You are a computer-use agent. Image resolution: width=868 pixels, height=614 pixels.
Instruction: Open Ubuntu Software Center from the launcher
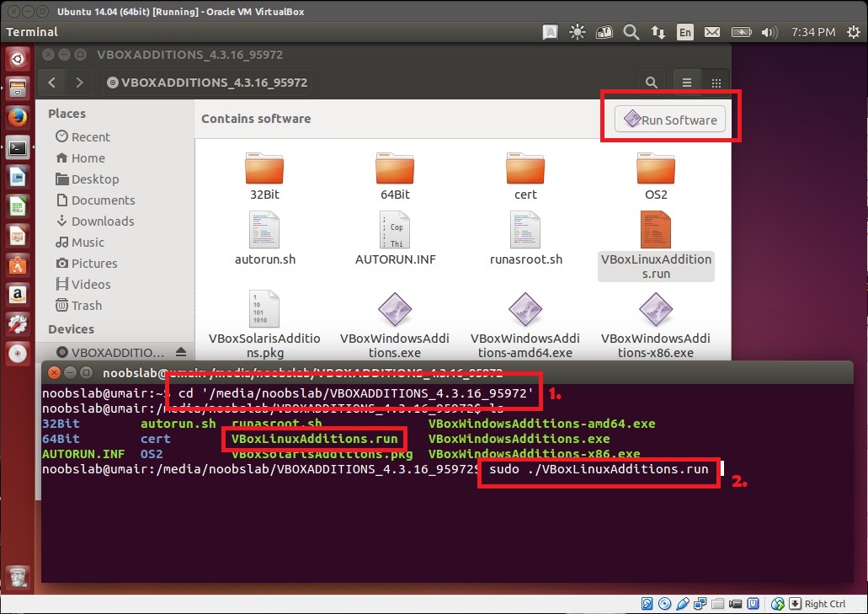point(17,266)
